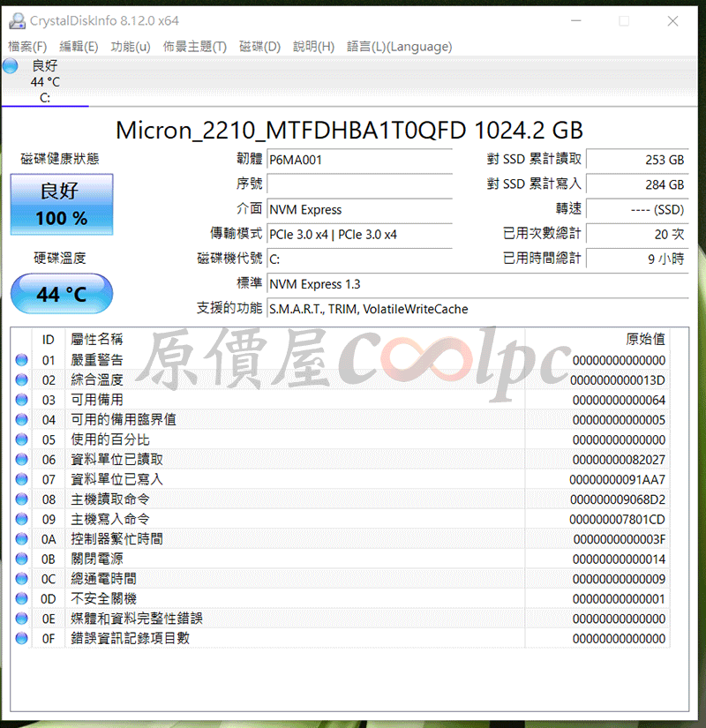Click the status orb for 09 主機寫入命令
Viewport: 706px width, 728px height.
21,519
